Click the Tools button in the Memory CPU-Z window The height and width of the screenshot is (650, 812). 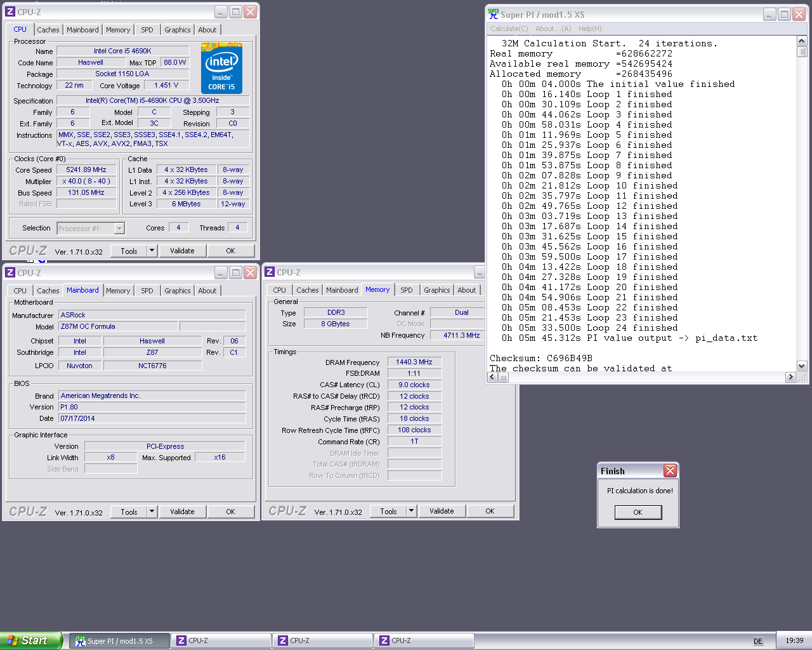[x=388, y=511]
